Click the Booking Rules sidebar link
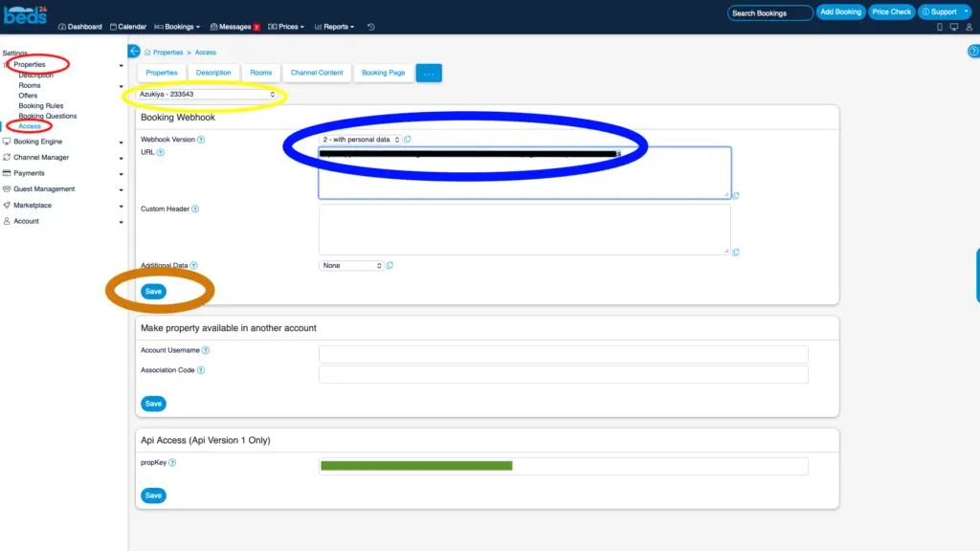 (41, 106)
